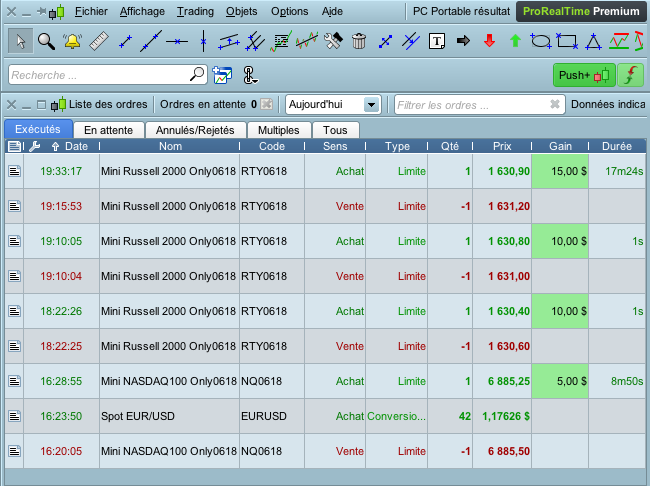The image size is (650, 486).
Task: Click the trash can delete-objects icon
Action: coord(359,41)
